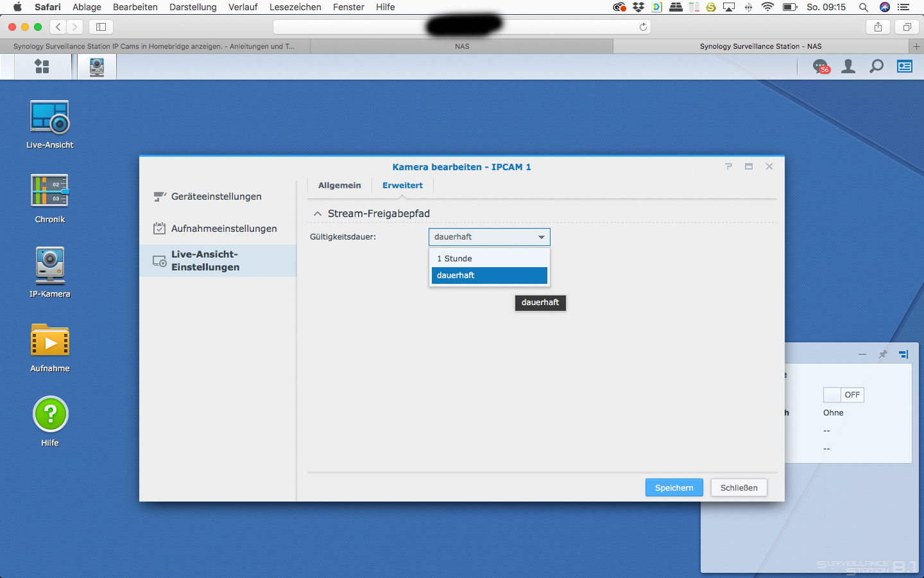
Task: Open Aufnahmeeinstellungen in the sidebar
Action: pos(224,229)
